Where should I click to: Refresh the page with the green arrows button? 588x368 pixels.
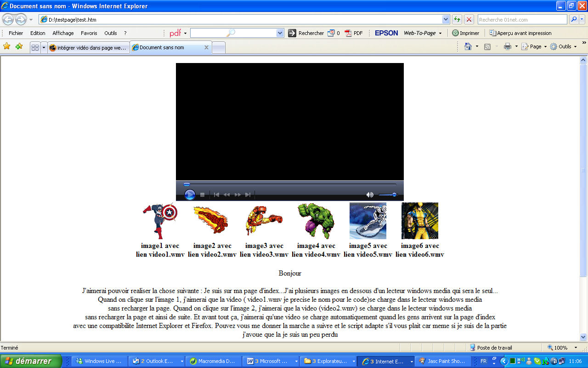[457, 19]
